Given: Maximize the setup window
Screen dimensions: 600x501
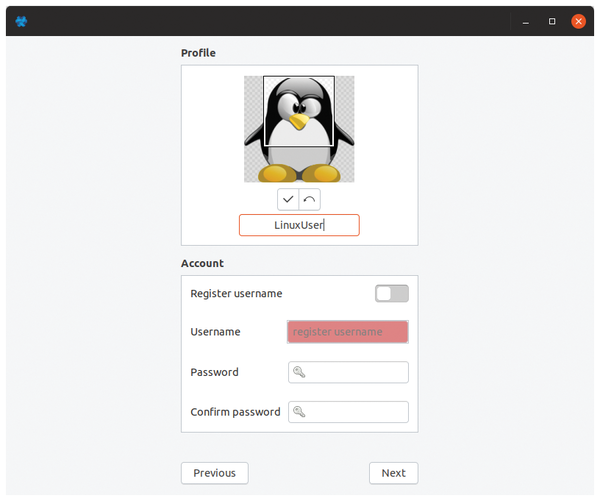Looking at the screenshot, I should point(552,21).
